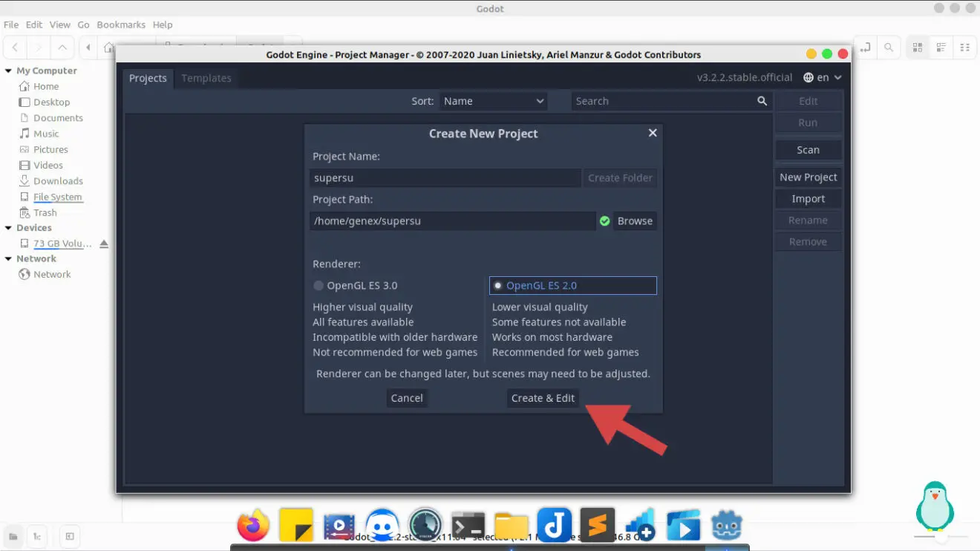This screenshot has height=551, width=980.
Task: Open the yellow sticky notes dock icon
Action: point(296,526)
